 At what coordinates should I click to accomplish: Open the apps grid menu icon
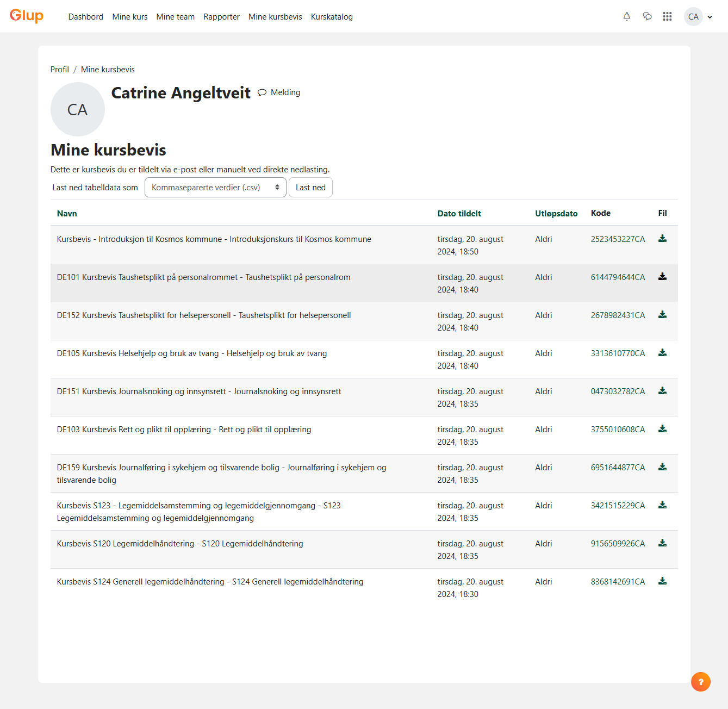coord(668,16)
